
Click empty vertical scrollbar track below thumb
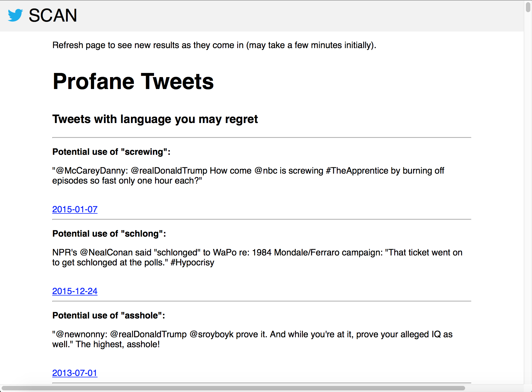[x=528, y=194]
